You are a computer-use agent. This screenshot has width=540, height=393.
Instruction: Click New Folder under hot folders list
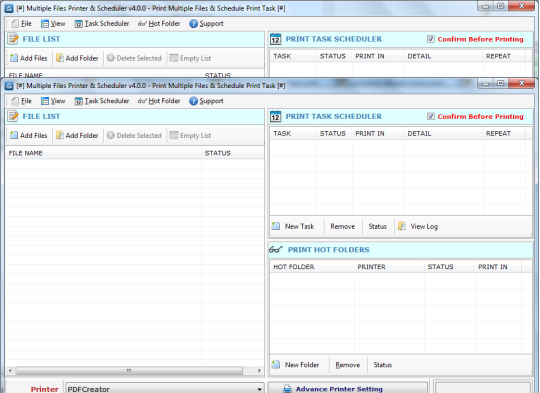tap(295, 365)
